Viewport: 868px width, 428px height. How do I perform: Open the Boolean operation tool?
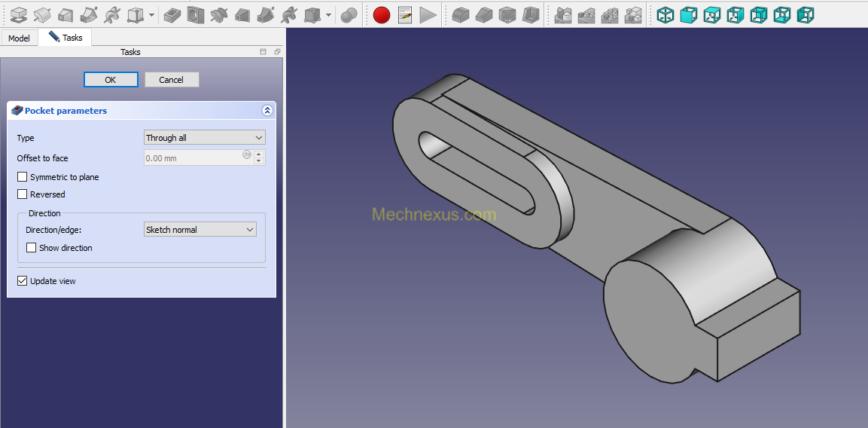[349, 15]
